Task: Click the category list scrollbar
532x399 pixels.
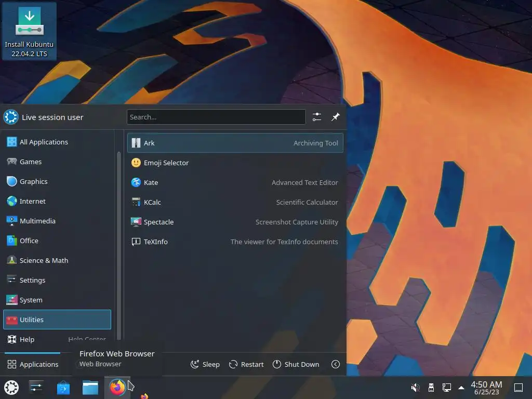Action: pyautogui.click(x=119, y=245)
